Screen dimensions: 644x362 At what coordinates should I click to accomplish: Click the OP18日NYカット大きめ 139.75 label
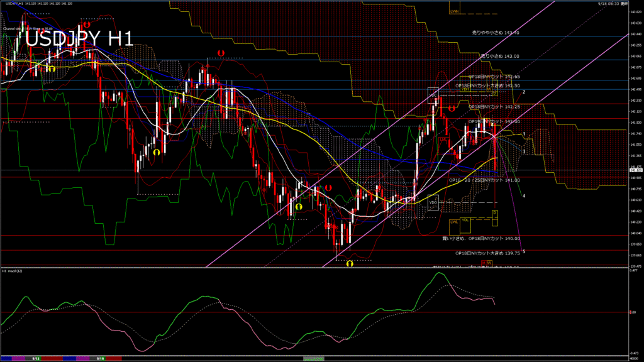487,253
